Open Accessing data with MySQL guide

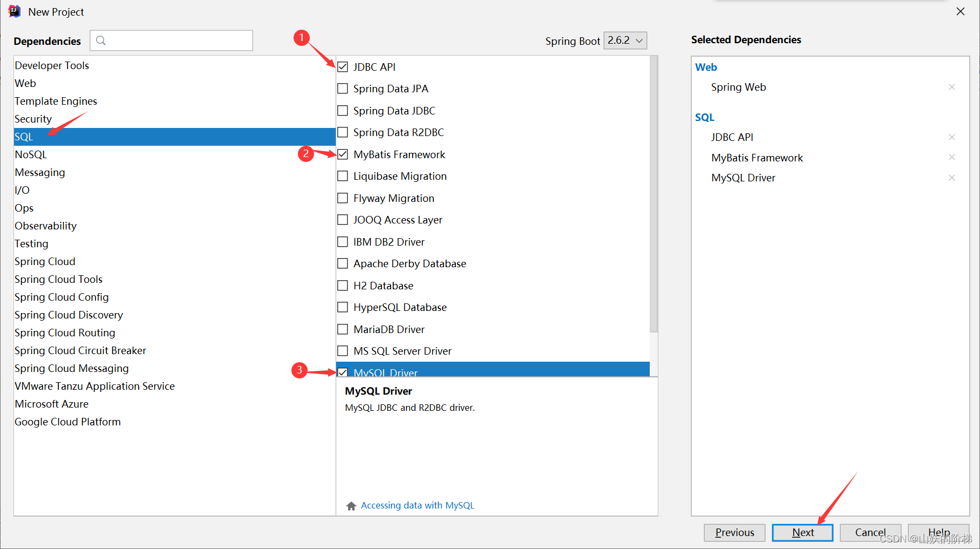click(x=418, y=505)
